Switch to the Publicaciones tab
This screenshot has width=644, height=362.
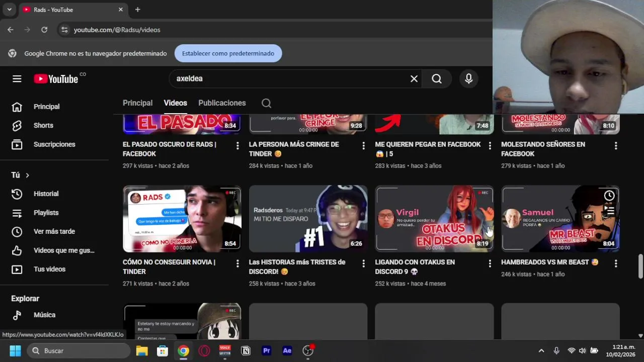[x=222, y=103]
